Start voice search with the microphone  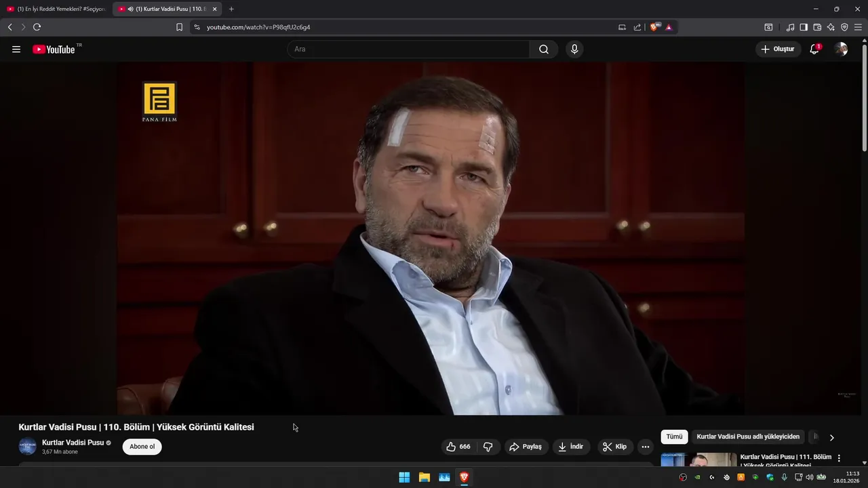[574, 49]
